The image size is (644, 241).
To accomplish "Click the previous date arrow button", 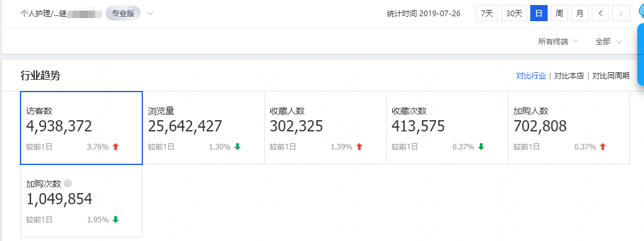I will [x=600, y=13].
